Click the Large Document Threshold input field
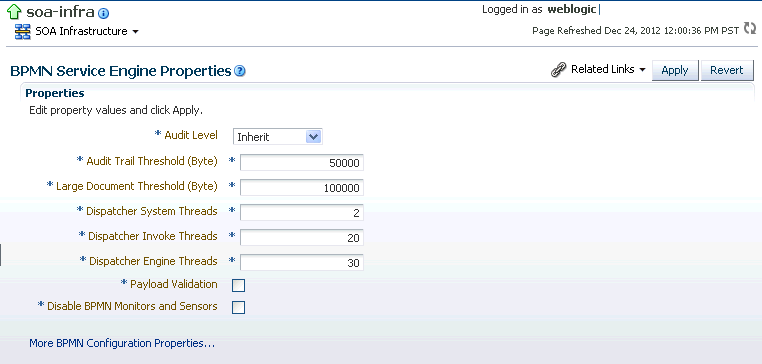 302,188
